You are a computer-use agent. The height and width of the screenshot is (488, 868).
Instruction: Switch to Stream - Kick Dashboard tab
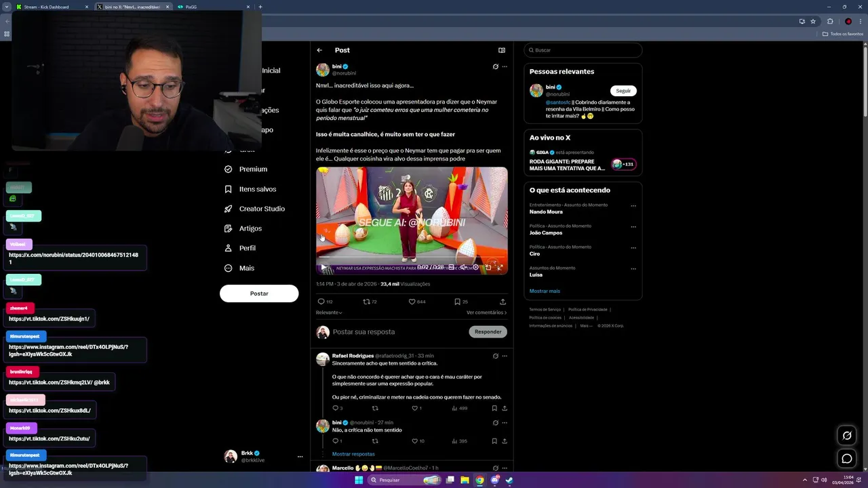[x=51, y=7]
